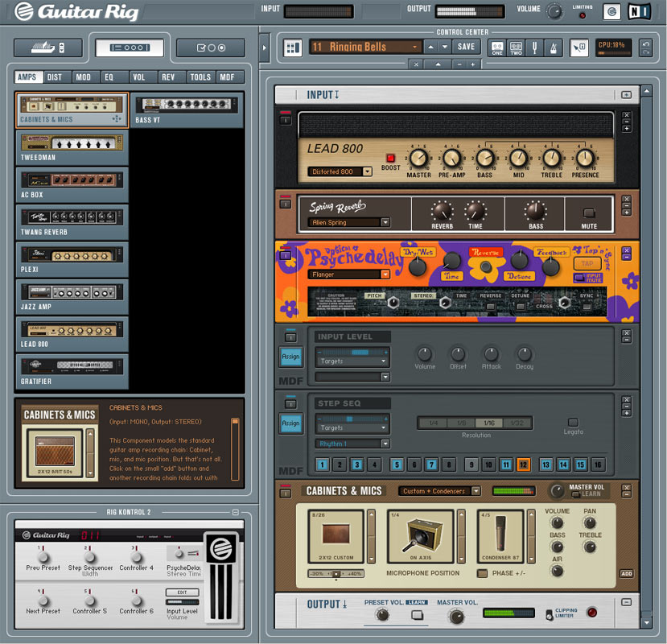Click the Psychedelay TAP button
667x644 pixels.
point(587,263)
